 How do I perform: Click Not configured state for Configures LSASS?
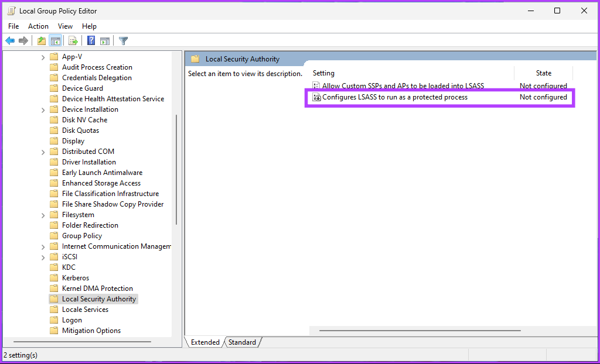543,97
